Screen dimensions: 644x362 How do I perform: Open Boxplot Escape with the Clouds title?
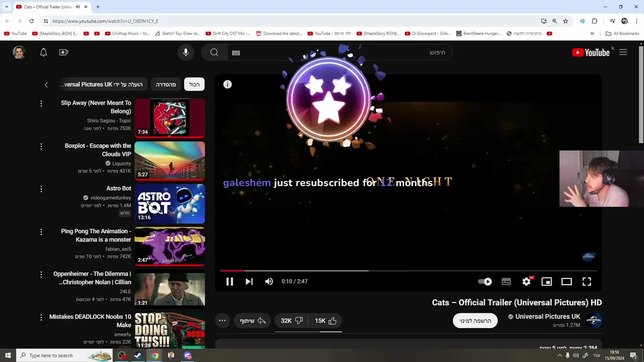coord(98,150)
